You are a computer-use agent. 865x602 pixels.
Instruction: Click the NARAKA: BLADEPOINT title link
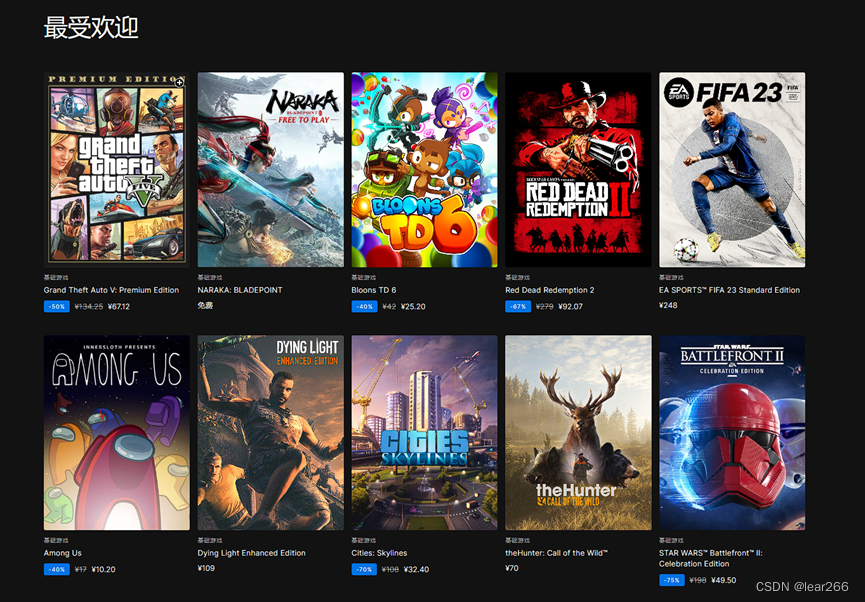click(x=240, y=290)
